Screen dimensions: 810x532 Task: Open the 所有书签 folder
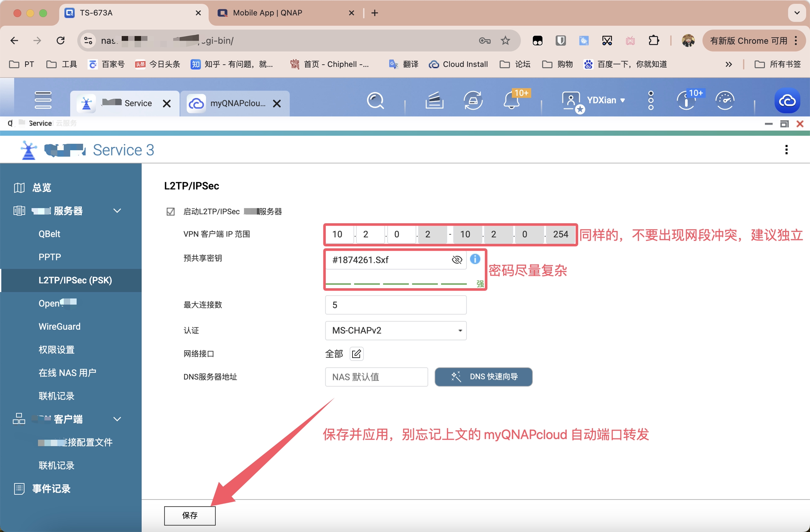778,64
